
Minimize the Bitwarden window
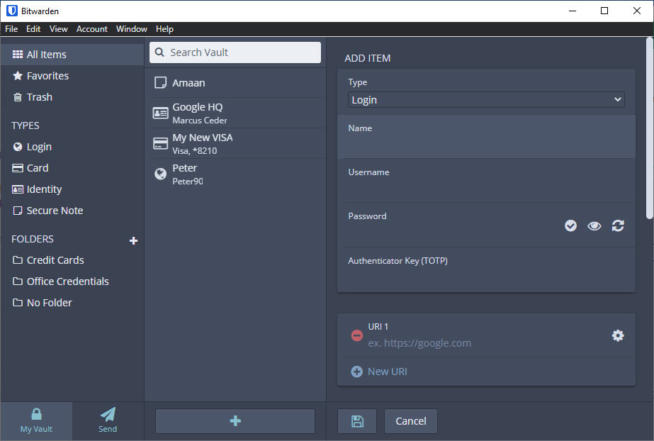click(573, 11)
